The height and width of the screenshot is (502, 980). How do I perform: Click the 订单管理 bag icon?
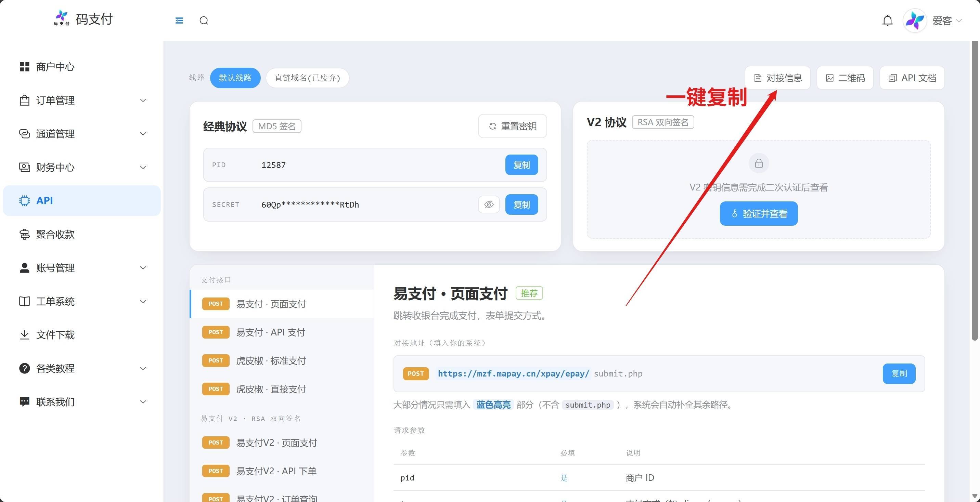(x=24, y=101)
